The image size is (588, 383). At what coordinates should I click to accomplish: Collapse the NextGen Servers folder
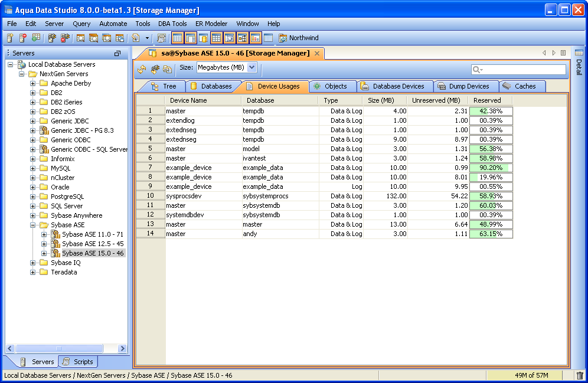coord(22,74)
